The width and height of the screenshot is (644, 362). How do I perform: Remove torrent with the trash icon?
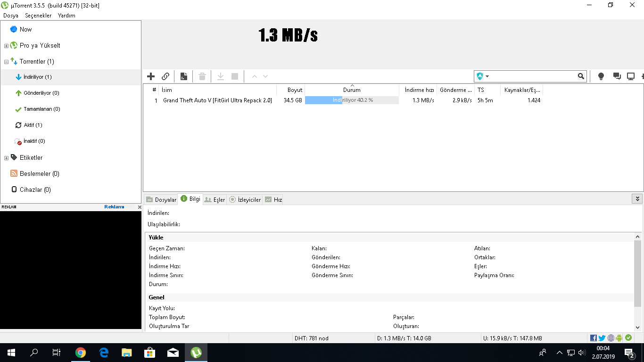202,76
